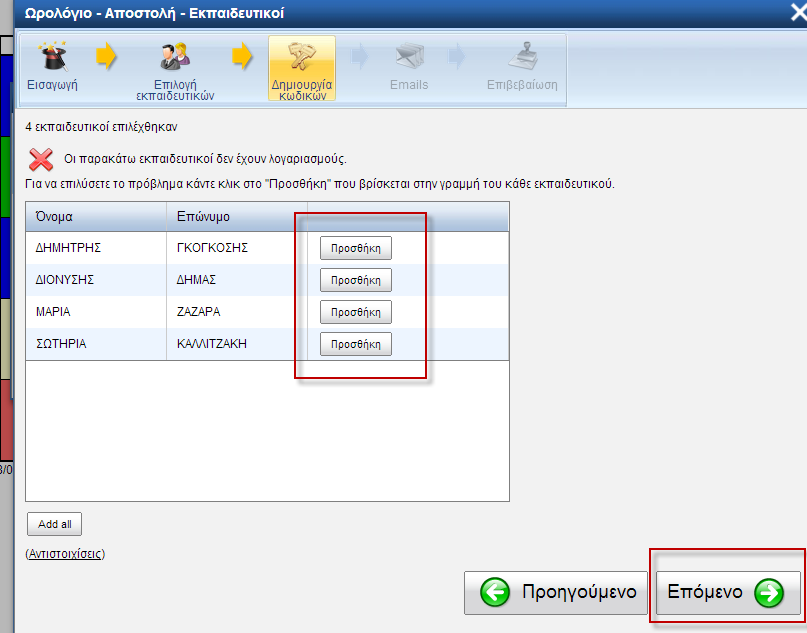The height and width of the screenshot is (633, 807).
Task: Click green right arrow on Επόμενο
Action: [769, 593]
